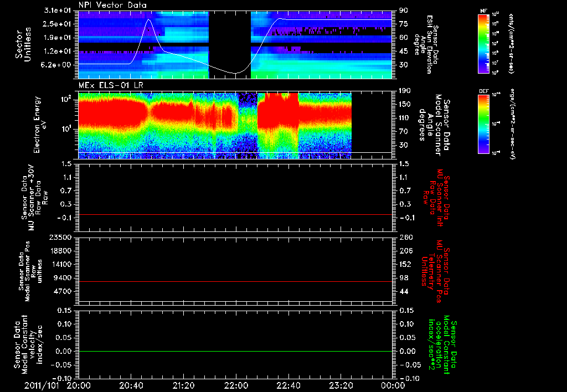Image resolution: width=567 pixels, height=392 pixels.
Task: Click the red 'MU Scanner Pos Telemetry' axis title
Action: [435, 271]
